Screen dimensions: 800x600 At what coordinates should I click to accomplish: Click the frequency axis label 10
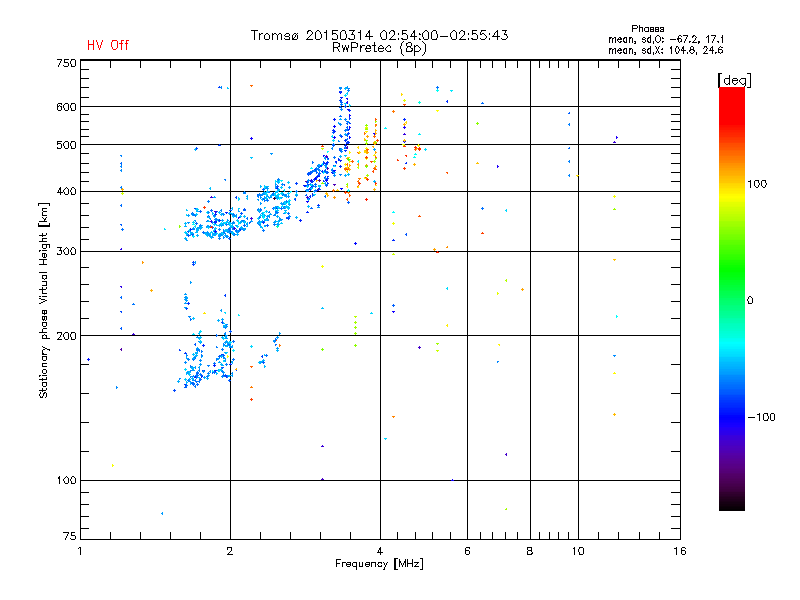(x=578, y=551)
